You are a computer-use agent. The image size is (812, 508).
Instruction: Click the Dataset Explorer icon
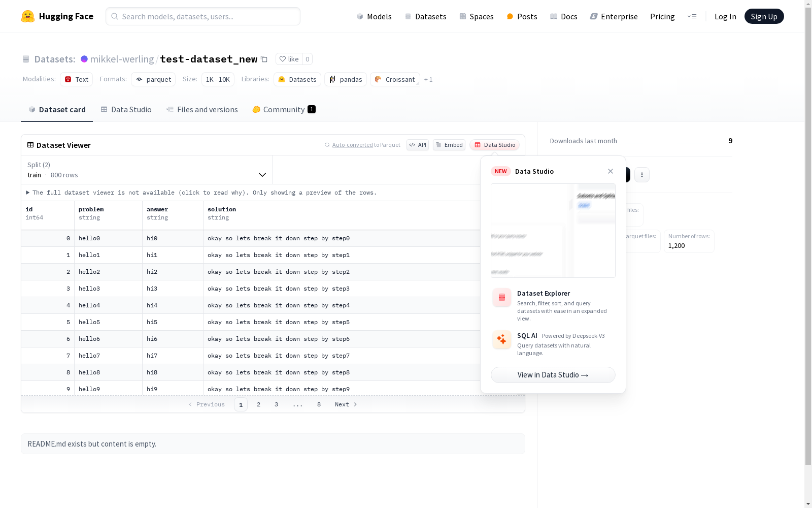point(501,298)
